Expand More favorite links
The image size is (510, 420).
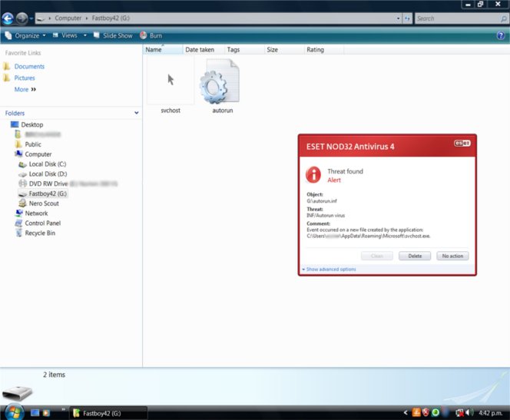click(x=25, y=89)
